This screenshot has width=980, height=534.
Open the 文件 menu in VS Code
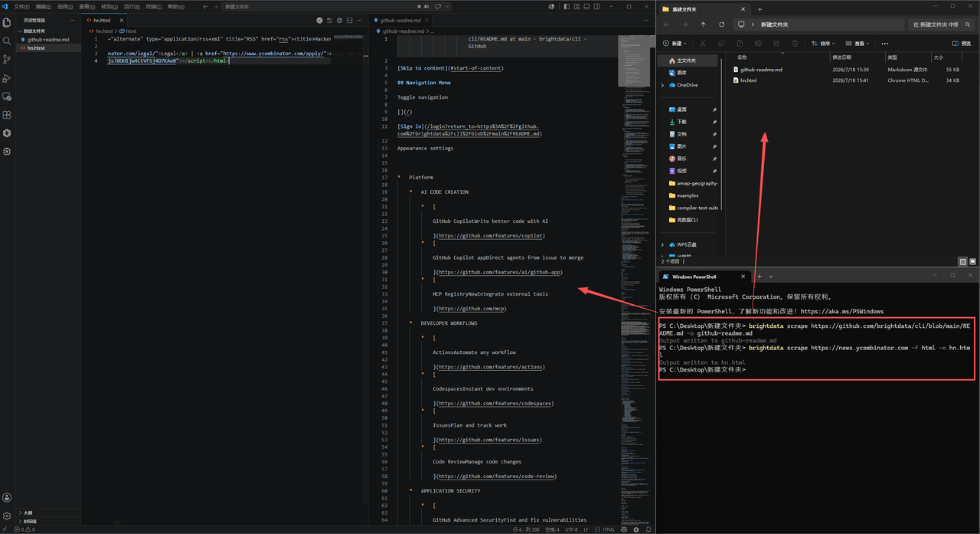click(21, 6)
